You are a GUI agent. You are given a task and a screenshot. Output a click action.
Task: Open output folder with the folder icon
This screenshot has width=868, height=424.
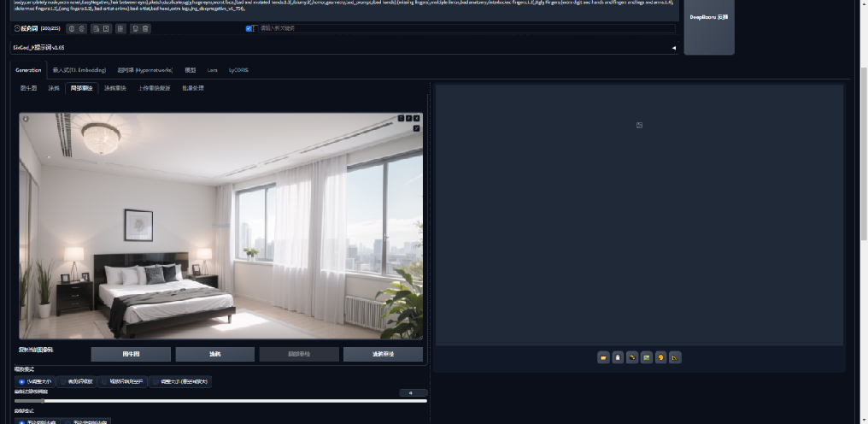tap(603, 357)
